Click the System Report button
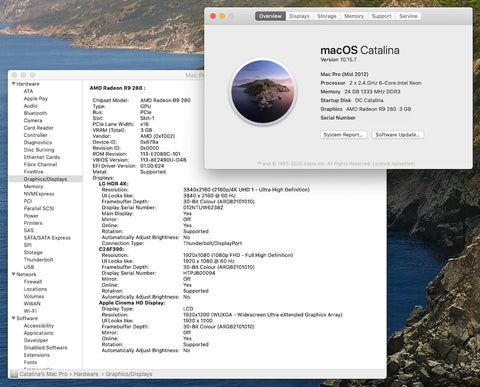The height and width of the screenshot is (387, 480). click(x=343, y=135)
